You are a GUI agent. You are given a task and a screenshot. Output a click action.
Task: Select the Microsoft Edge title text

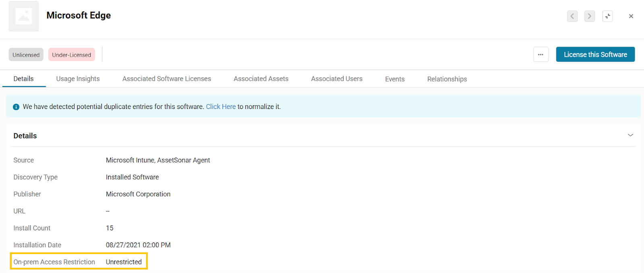click(x=78, y=15)
